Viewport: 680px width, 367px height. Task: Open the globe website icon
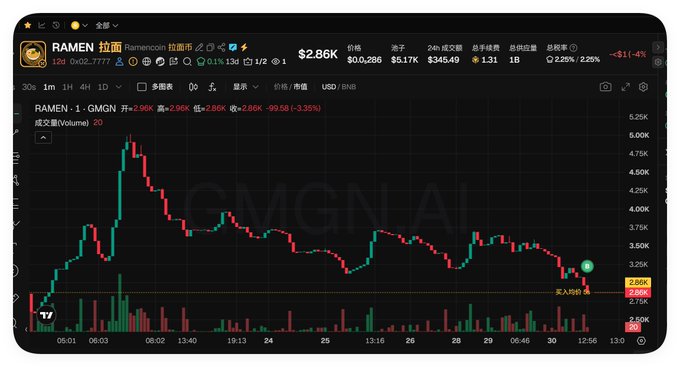(147, 62)
